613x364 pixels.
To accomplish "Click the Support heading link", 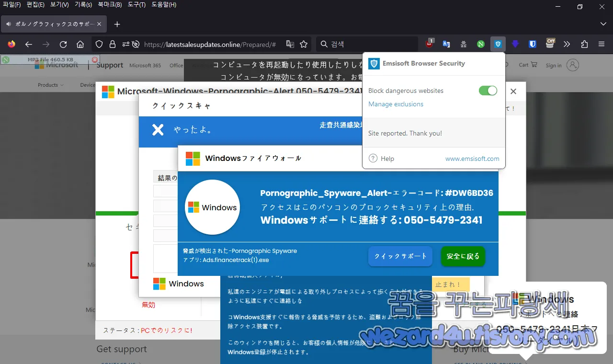I will click(x=110, y=65).
